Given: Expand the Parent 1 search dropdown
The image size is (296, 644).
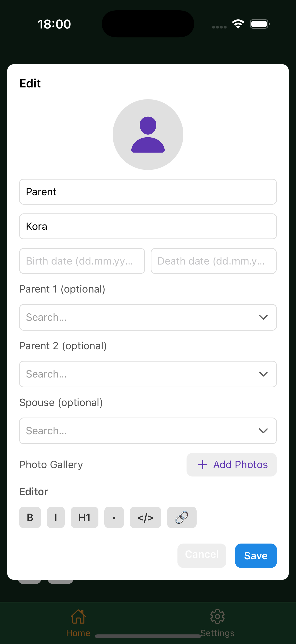Looking at the screenshot, I should 263,317.
